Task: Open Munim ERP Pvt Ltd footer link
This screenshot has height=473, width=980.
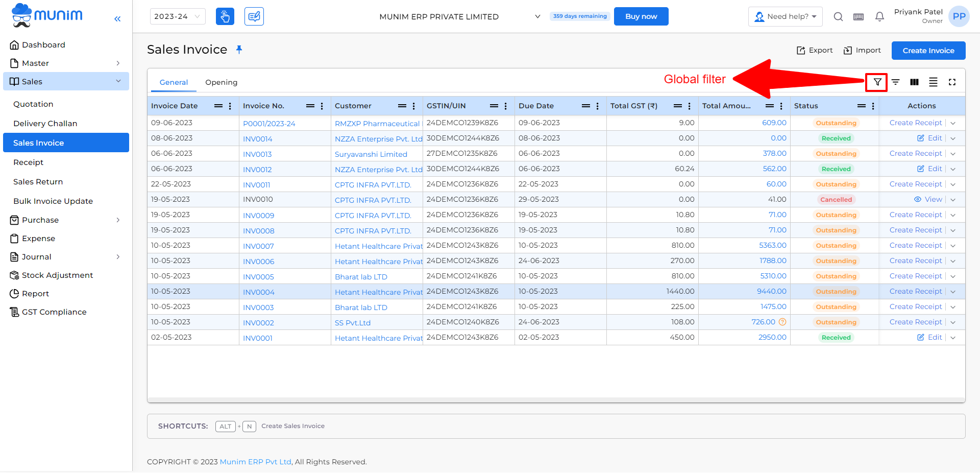Action: (x=255, y=462)
